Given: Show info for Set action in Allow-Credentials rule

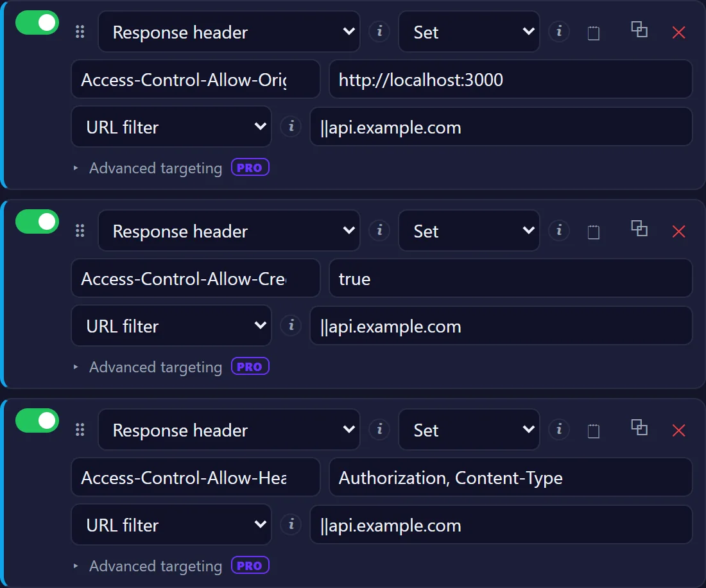Looking at the screenshot, I should (x=559, y=230).
